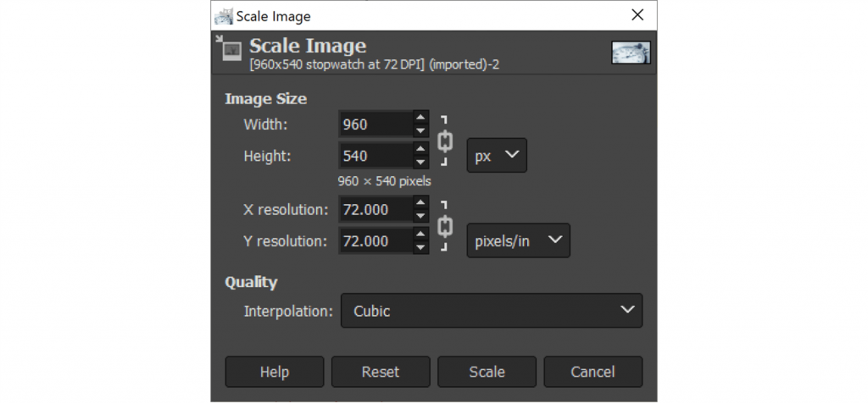
Task: Open the px size unit dropdown
Action: 497,156
